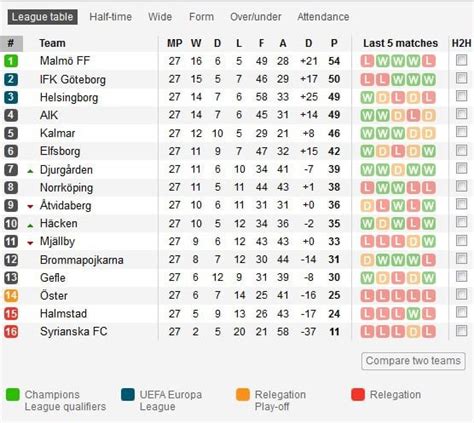This screenshot has height=423, width=474.
Task: Open the Form tab
Action: pyautogui.click(x=201, y=17)
